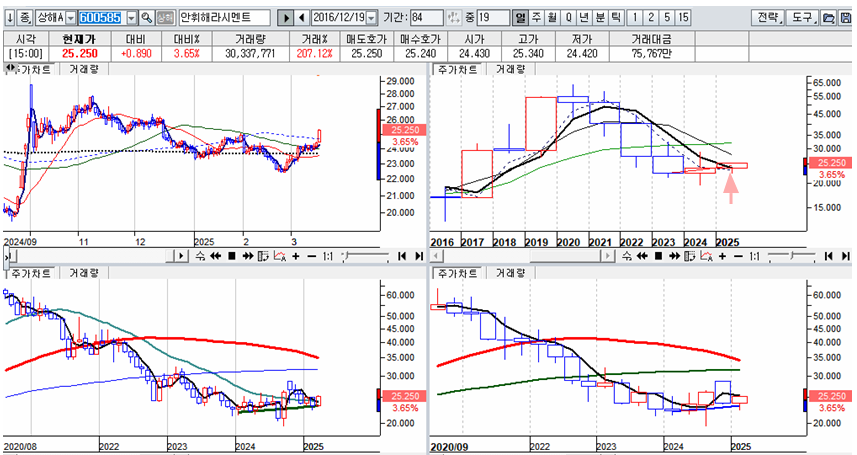
Task: Switch to 주가차트 tab in bottom-left chart
Action: 31,273
